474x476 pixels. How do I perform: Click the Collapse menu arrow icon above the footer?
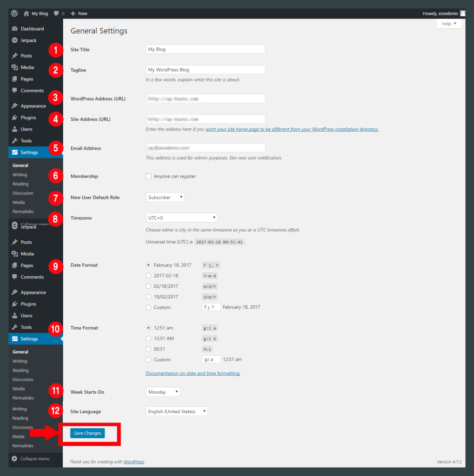(14, 459)
